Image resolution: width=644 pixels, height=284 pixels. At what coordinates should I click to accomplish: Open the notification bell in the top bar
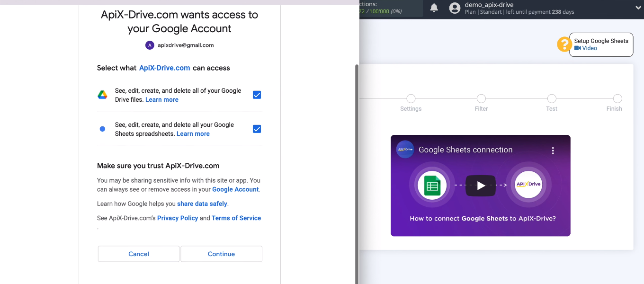[x=433, y=8]
